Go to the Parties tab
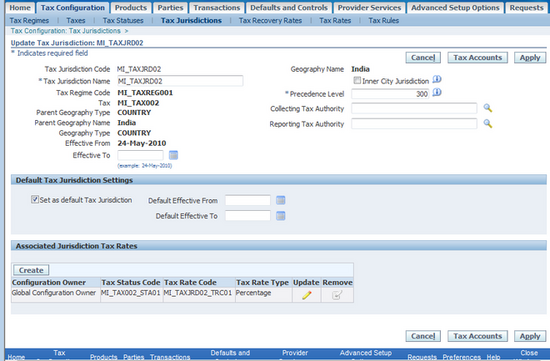This screenshot has width=550, height=361. coord(170,8)
